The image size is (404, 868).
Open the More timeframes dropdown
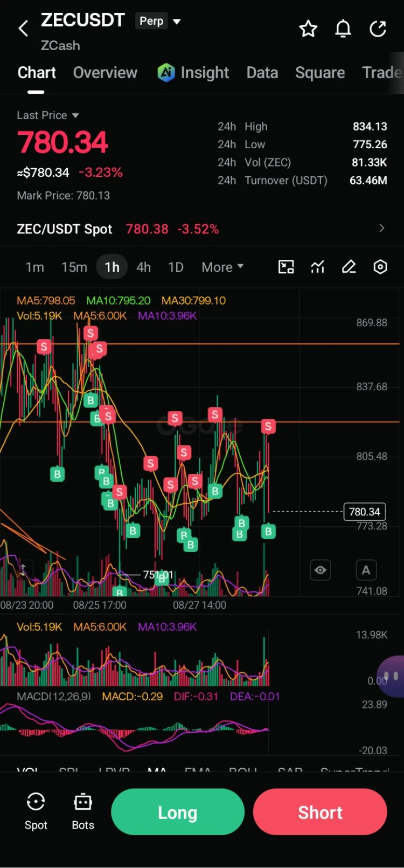tap(222, 267)
